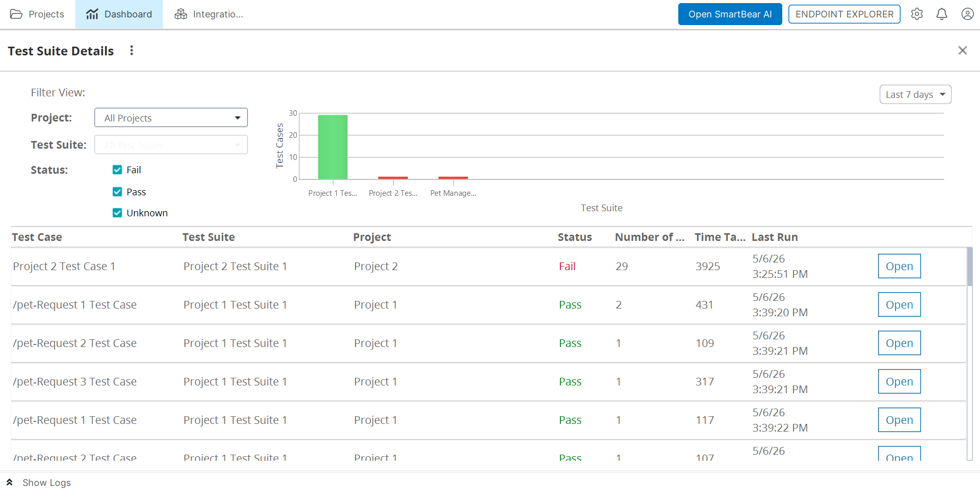This screenshot has width=980, height=489.
Task: Click the Project 1 Tes... axis label
Action: [x=332, y=193]
